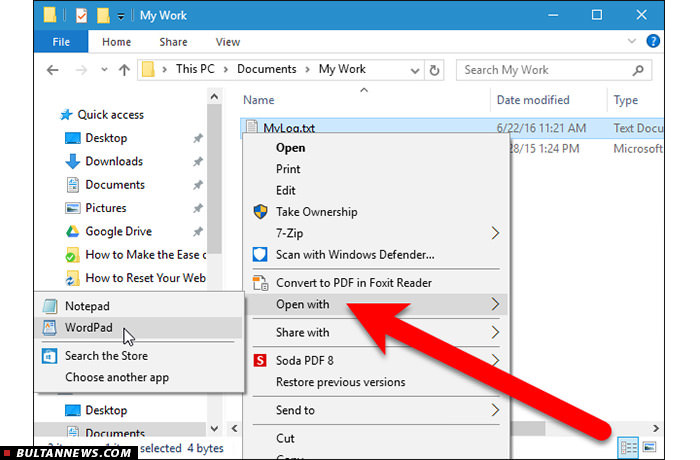700x460 pixels.
Task: Choose Cut in the context menu
Action: click(x=285, y=438)
